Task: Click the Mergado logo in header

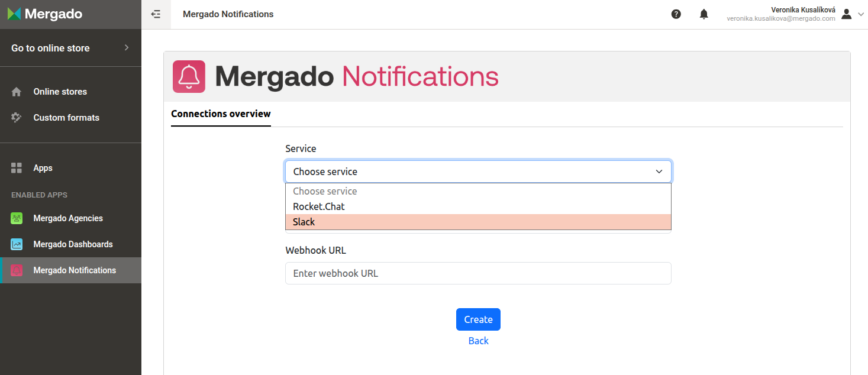Action: [45, 14]
